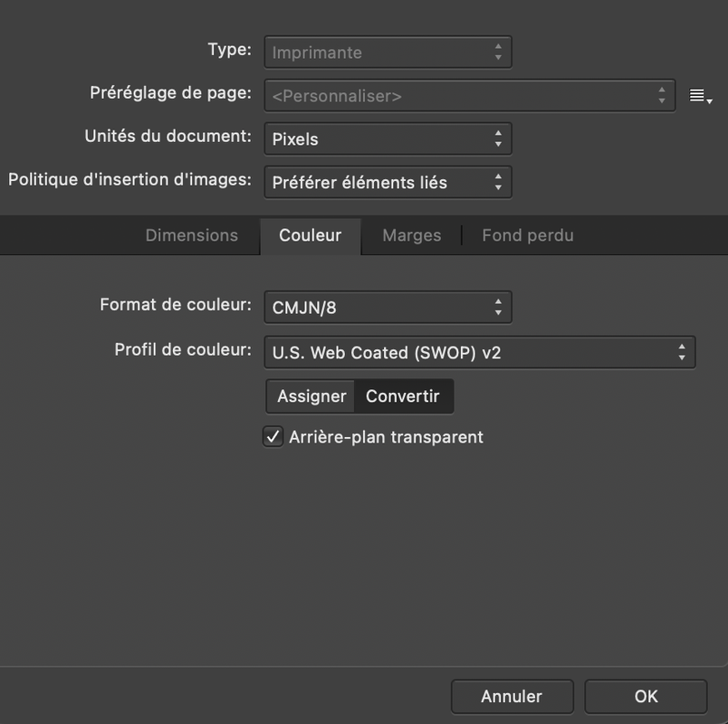Open the page preset options menu icon

700,96
